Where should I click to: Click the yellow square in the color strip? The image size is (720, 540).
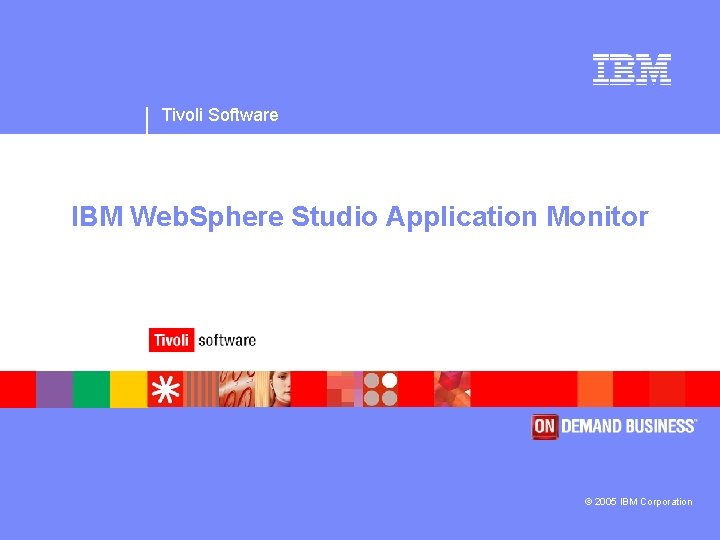tap(129, 389)
